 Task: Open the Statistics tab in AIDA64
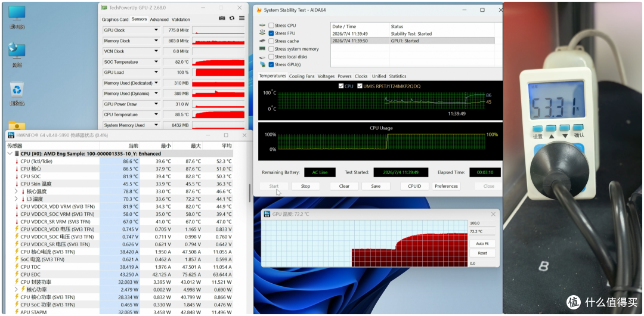(398, 76)
